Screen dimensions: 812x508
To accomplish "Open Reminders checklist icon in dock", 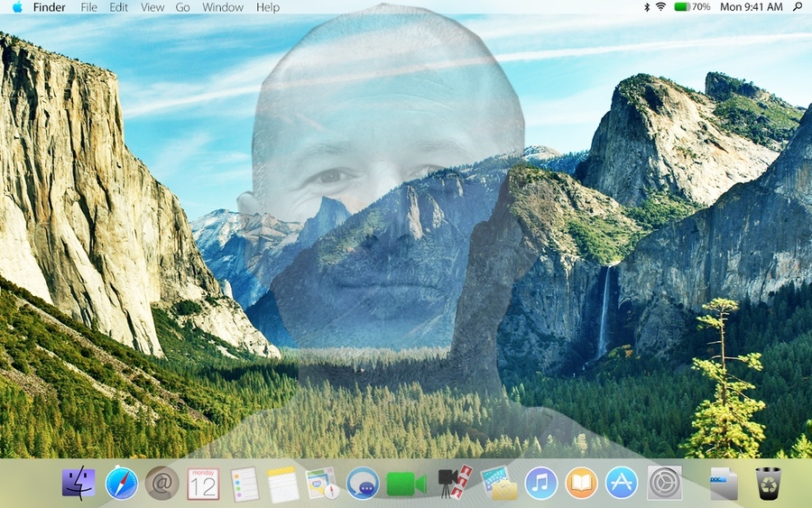I will pyautogui.click(x=244, y=485).
